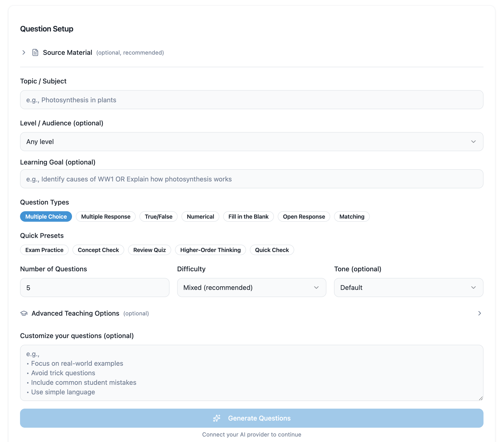The height and width of the screenshot is (442, 504).
Task: Click the textarea resize handle
Action: pyautogui.click(x=481, y=398)
